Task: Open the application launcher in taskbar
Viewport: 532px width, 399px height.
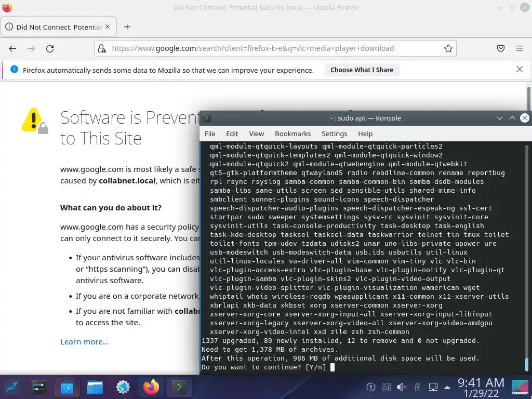Action: coord(11,387)
